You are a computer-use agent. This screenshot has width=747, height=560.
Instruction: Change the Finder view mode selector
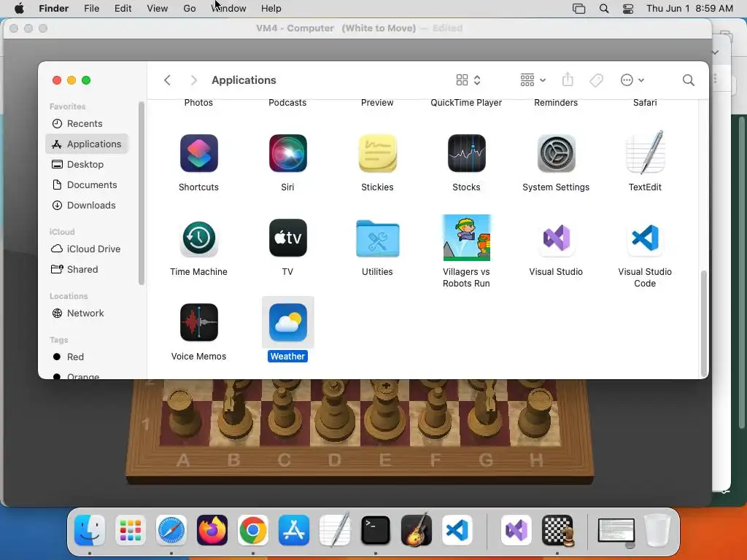point(468,80)
